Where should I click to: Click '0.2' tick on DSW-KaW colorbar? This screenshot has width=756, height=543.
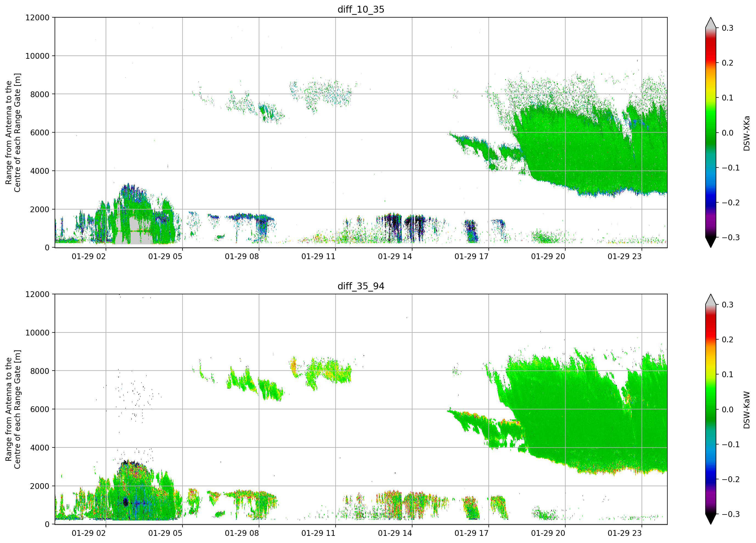[x=728, y=340]
